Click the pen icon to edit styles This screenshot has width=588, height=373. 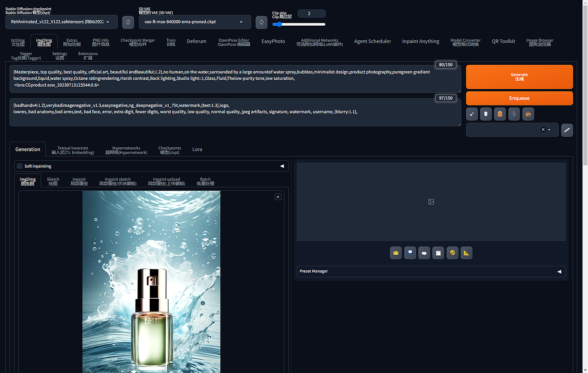click(567, 130)
